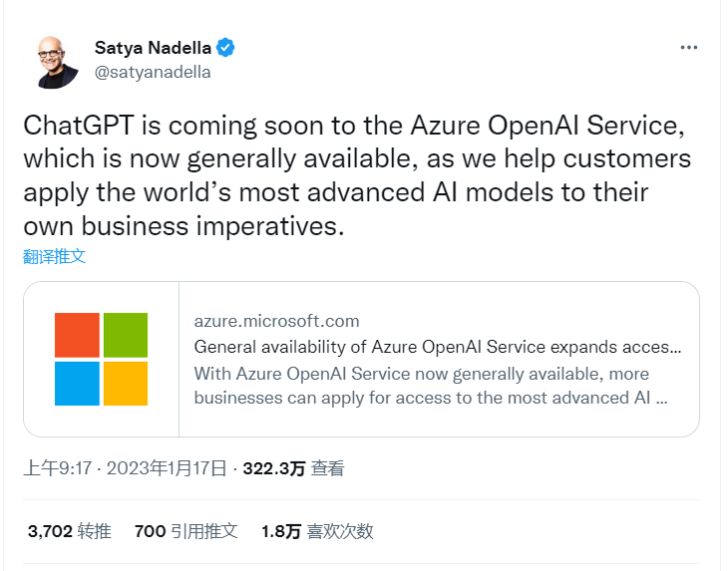Click the red square of Microsoft logo
The height and width of the screenshot is (571, 728).
77,335
